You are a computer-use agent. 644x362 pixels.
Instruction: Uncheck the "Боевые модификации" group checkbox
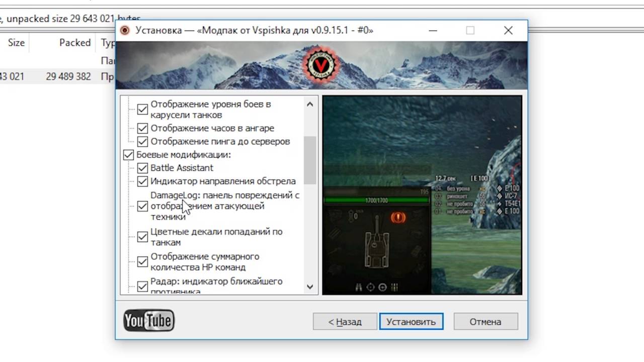(128, 155)
